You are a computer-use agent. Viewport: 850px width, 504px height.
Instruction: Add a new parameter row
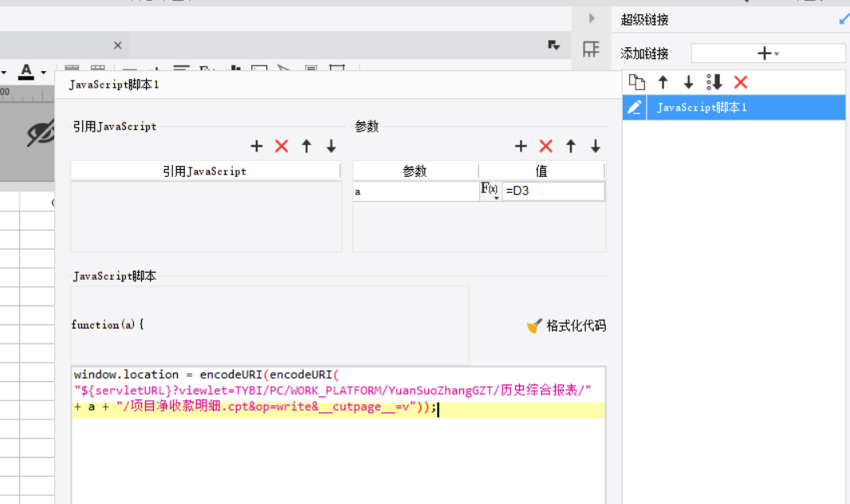521,146
